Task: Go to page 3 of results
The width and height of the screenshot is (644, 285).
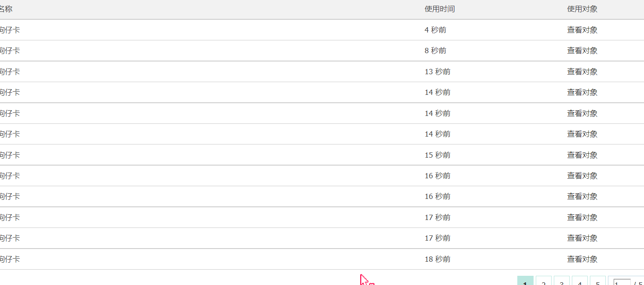Action: 562,281
